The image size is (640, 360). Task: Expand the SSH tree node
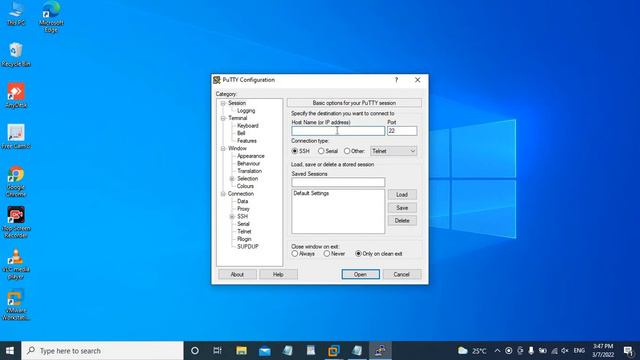pos(232,216)
